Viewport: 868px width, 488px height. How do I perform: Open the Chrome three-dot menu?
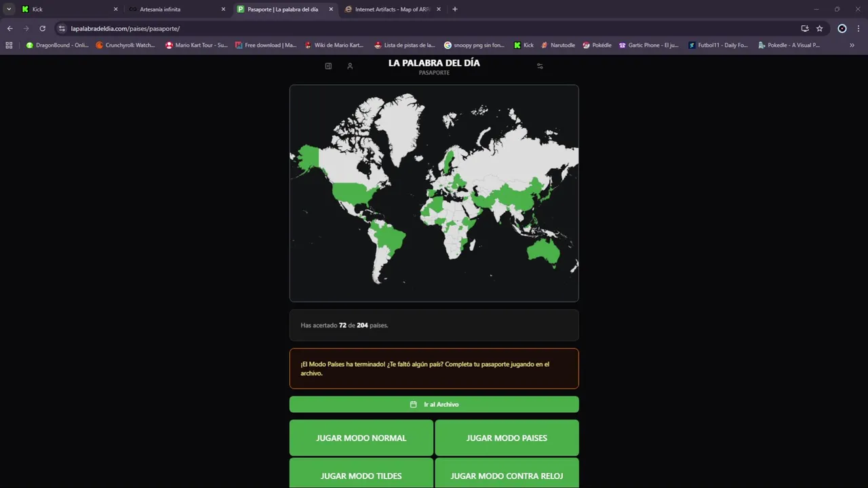point(859,28)
